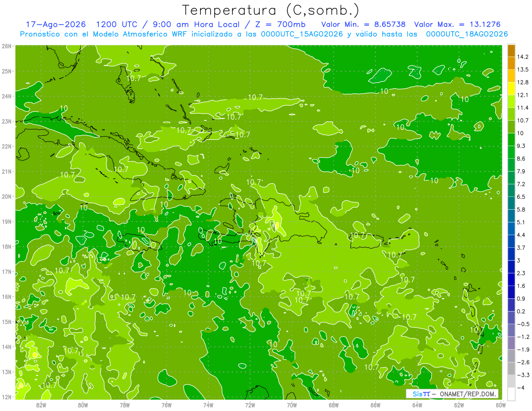This screenshot has width=532, height=411.
Task: Click the "82W" longitude label
Action: [x=41, y=405]
